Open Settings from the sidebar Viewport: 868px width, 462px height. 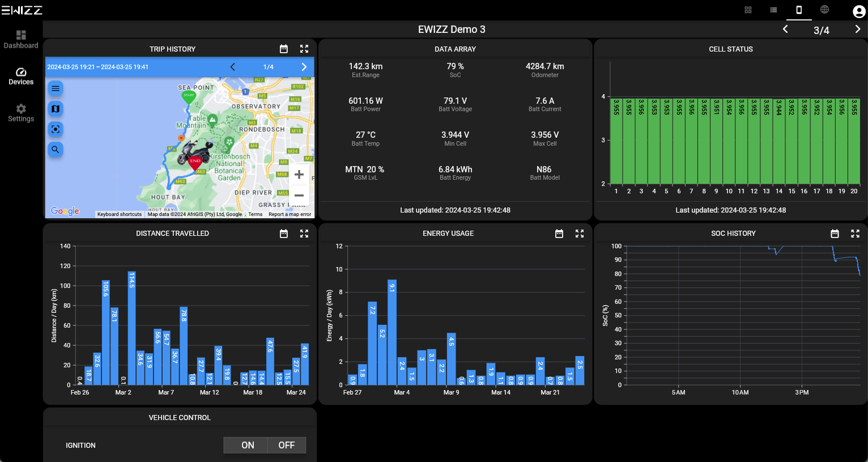point(21,112)
